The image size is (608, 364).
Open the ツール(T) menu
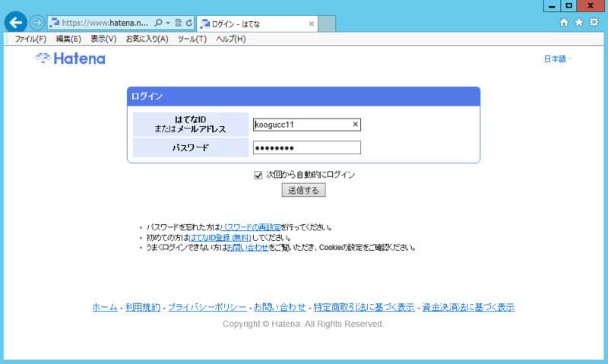[x=192, y=39]
